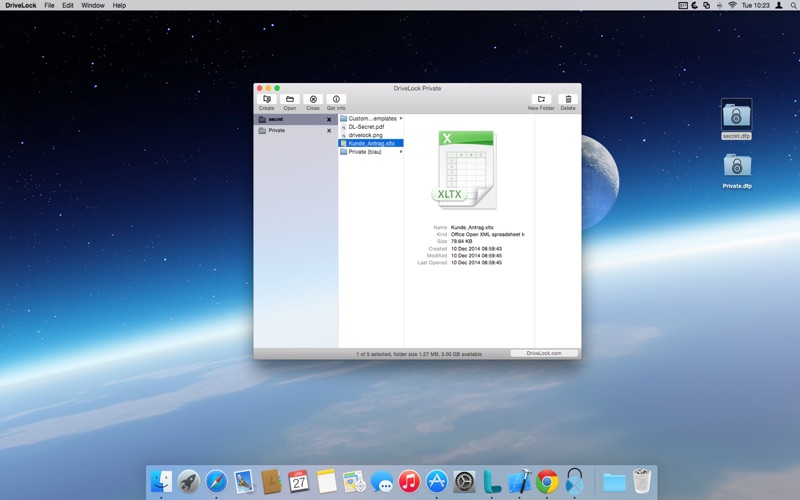Open Google Chrome from the dock

546,481
